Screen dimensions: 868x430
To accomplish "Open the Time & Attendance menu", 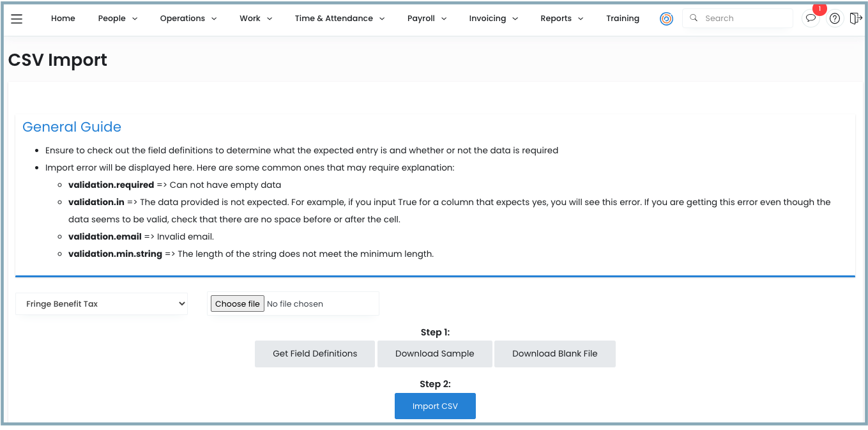I will pos(339,19).
